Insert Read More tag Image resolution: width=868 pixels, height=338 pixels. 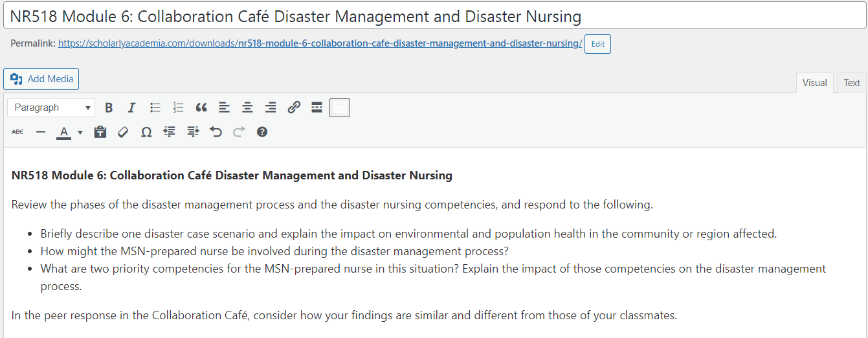(x=317, y=107)
